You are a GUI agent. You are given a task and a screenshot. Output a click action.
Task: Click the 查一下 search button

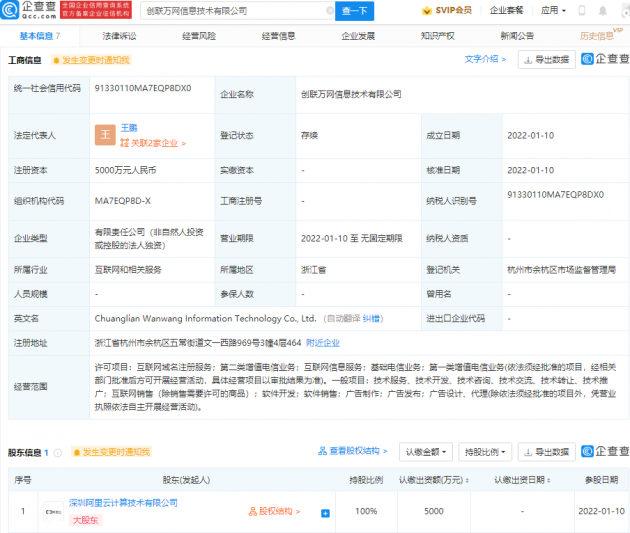click(354, 11)
